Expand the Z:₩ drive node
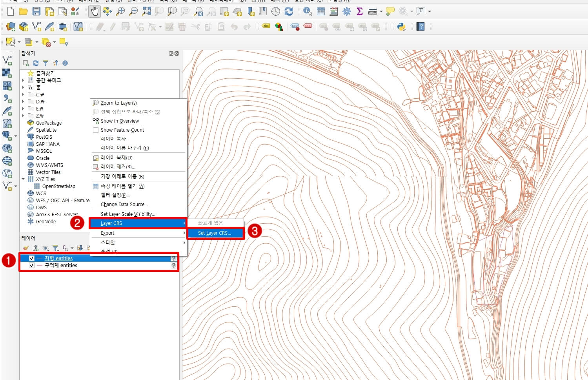The width and height of the screenshot is (588, 380). click(x=23, y=116)
